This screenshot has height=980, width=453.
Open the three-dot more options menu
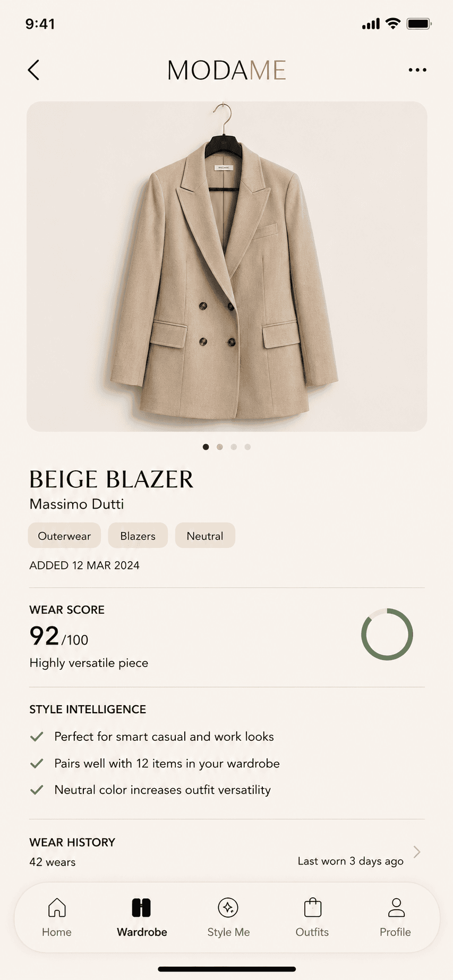point(417,70)
